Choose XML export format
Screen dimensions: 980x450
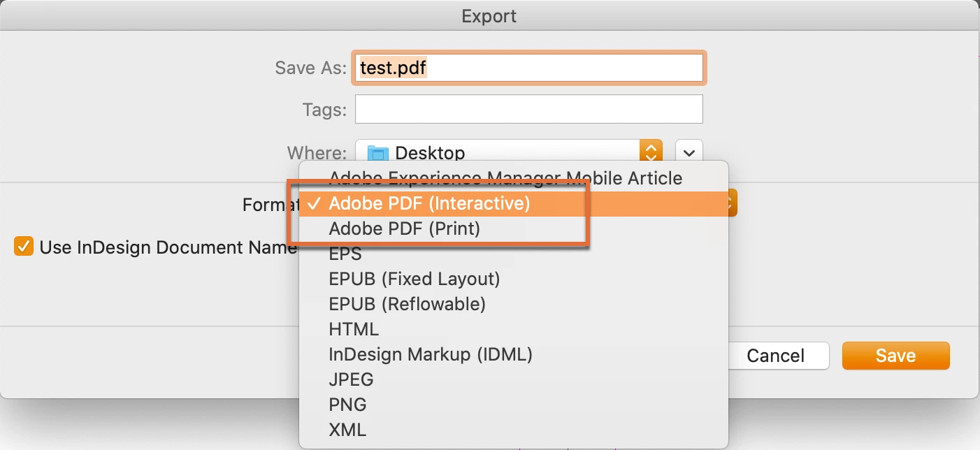(x=513, y=430)
